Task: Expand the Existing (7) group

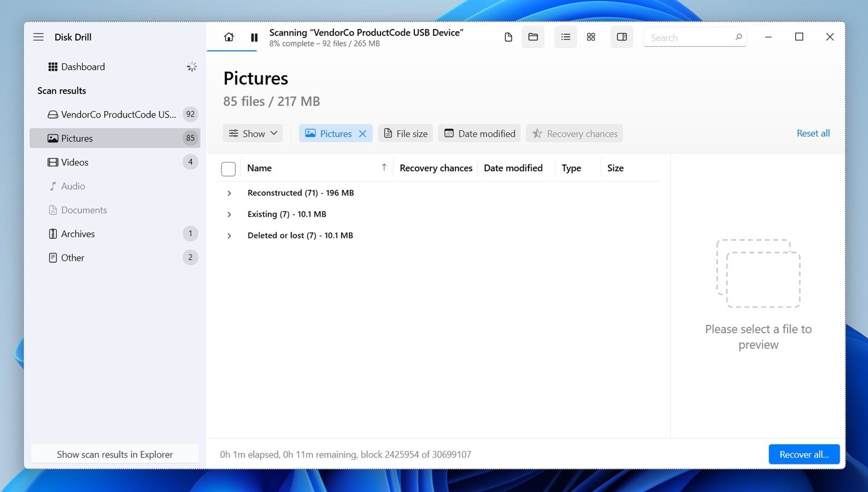Action: tap(230, 214)
